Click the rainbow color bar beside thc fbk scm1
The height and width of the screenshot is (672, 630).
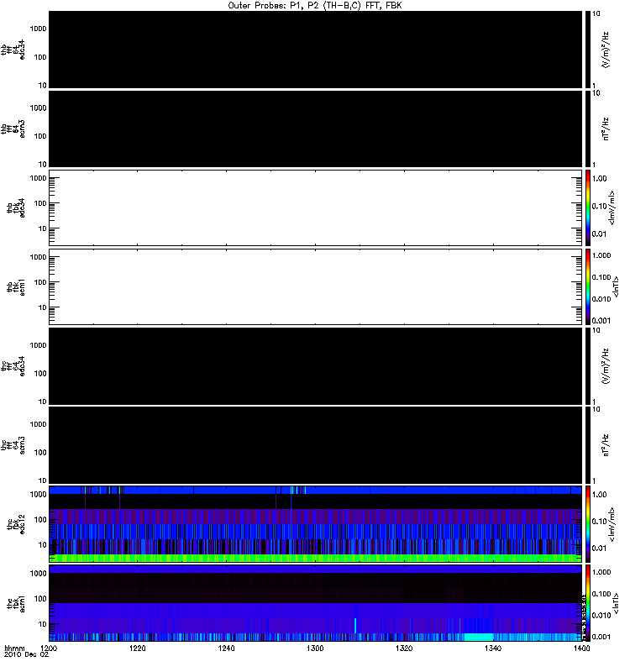pos(587,603)
